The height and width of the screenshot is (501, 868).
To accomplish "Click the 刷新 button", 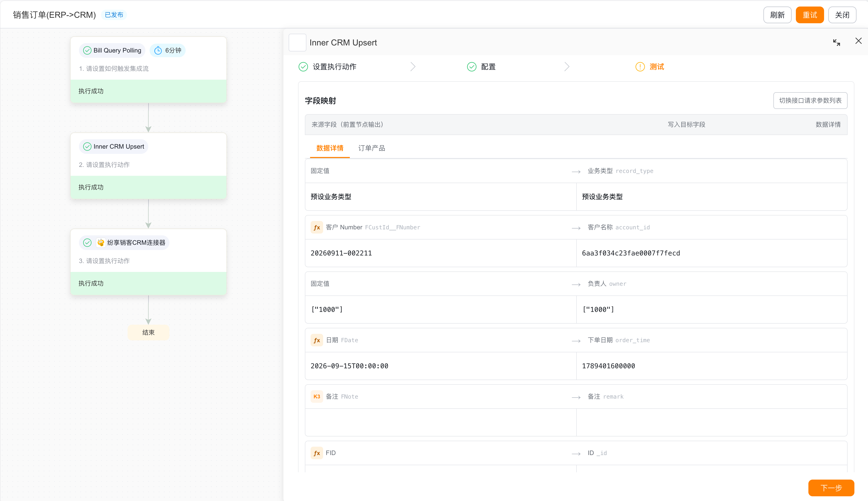I will (778, 15).
